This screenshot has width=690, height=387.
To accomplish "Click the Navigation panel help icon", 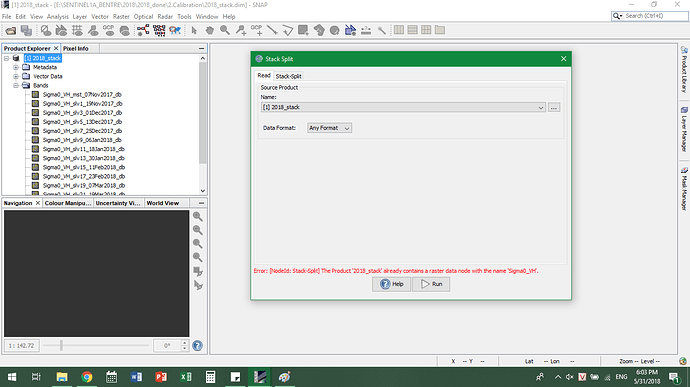I will [x=198, y=346].
